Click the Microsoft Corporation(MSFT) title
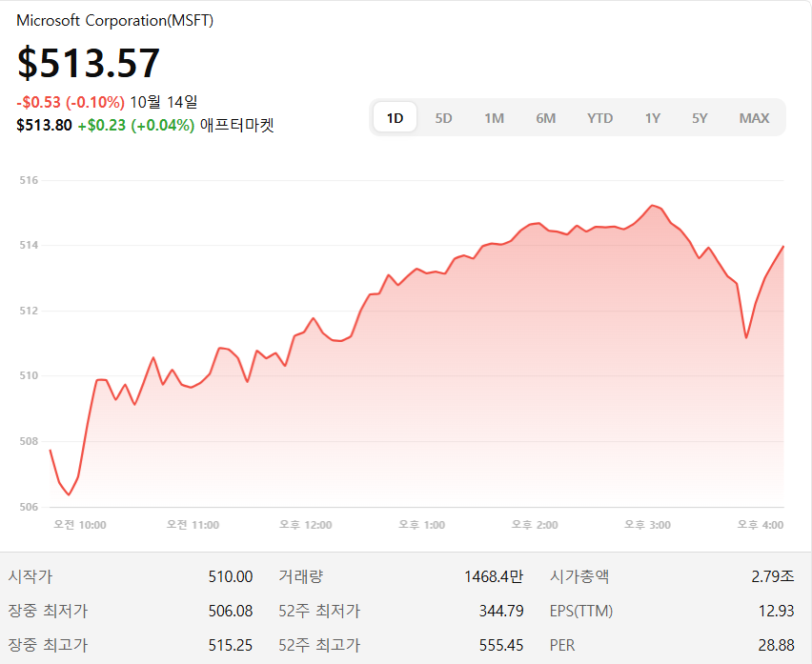812x664 pixels. pos(115,21)
